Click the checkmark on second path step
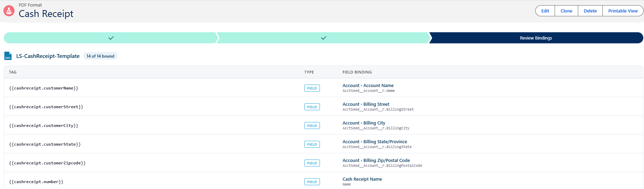644x189 pixels. [x=324, y=38]
